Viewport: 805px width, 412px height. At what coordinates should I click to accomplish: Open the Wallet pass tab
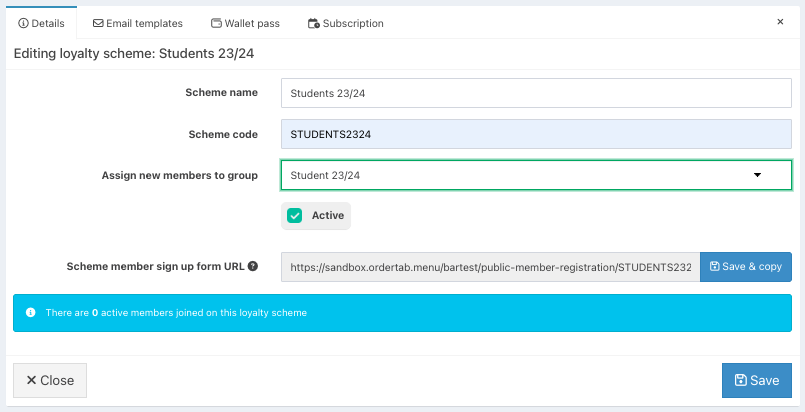click(245, 23)
